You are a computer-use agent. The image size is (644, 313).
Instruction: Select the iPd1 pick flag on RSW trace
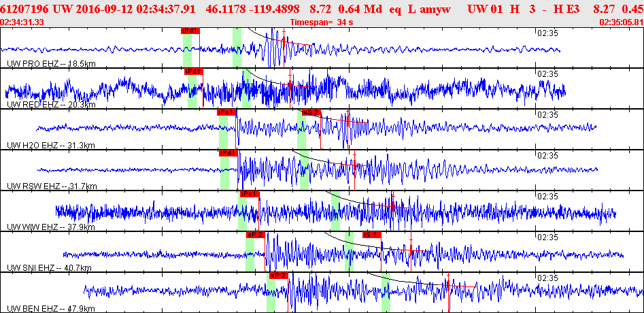[x=228, y=153]
